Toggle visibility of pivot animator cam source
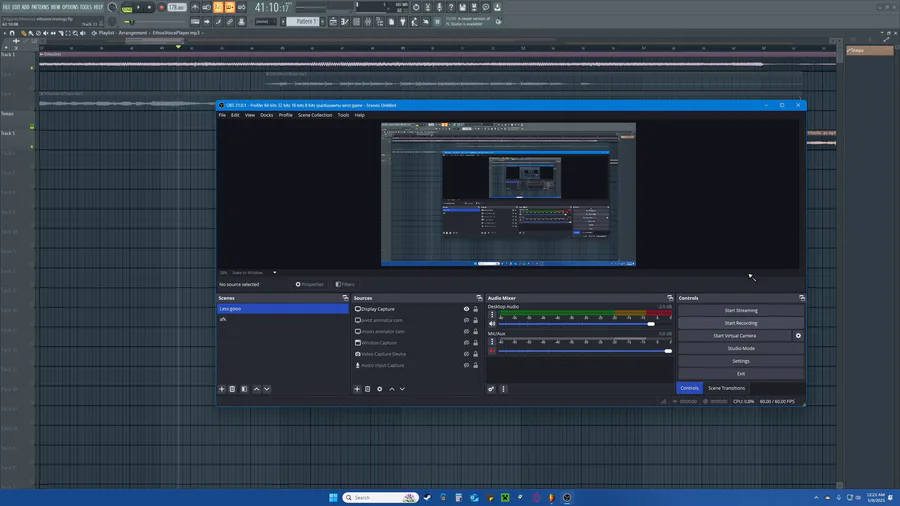The image size is (900, 506). (466, 320)
